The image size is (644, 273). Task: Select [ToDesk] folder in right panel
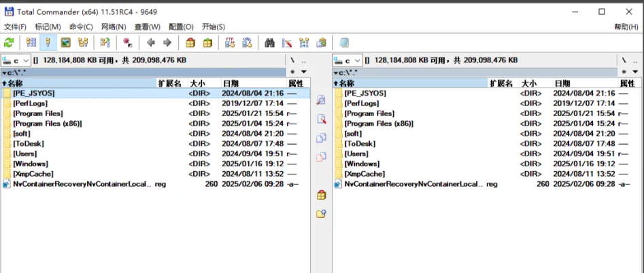[x=487, y=143]
